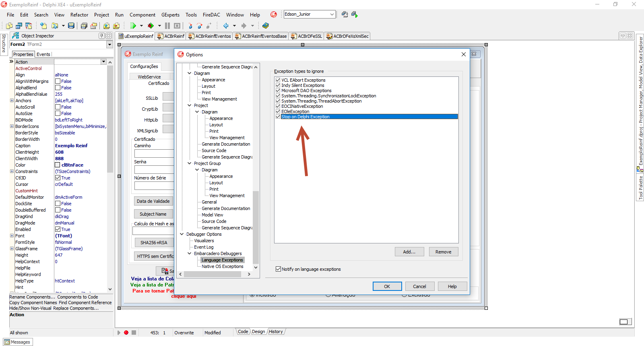Collapse the Embarcadero Debuggers tree node
This screenshot has height=346, width=644.
pos(190,253)
